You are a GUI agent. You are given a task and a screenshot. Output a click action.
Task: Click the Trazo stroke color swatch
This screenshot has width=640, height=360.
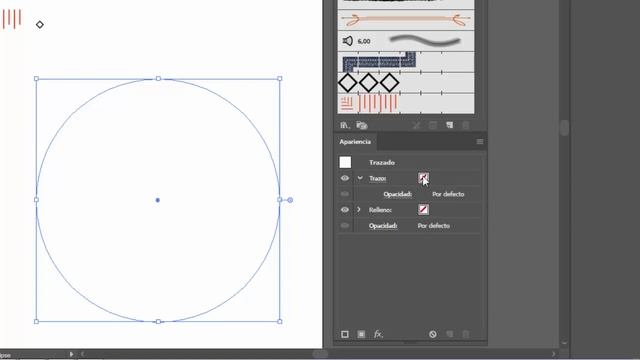(423, 178)
